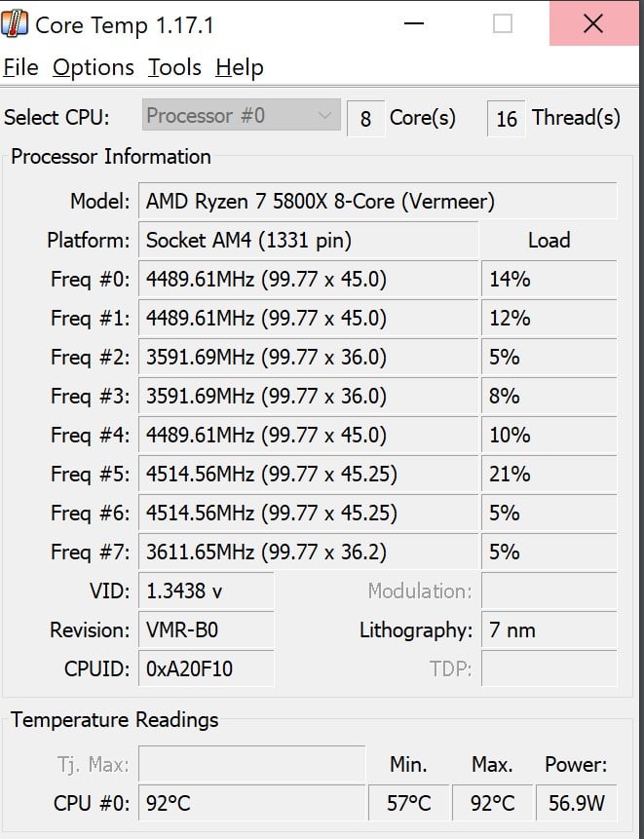
Task: Click the Socket AM4 platform field
Action: click(x=308, y=241)
